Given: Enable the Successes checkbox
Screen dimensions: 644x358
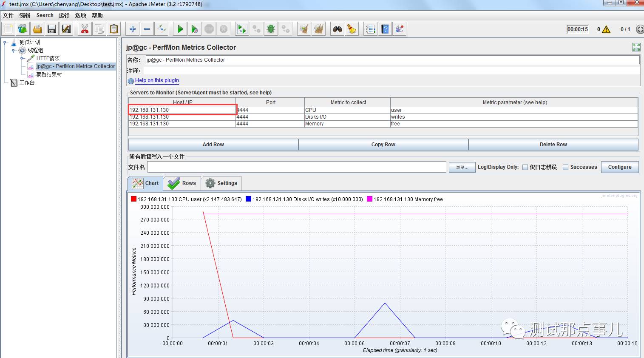Looking at the screenshot, I should click(565, 167).
